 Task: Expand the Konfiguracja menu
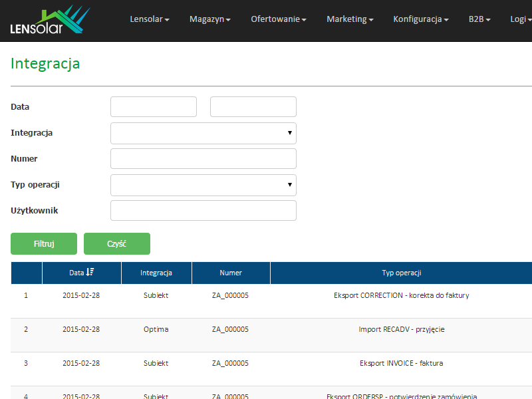tap(420, 19)
